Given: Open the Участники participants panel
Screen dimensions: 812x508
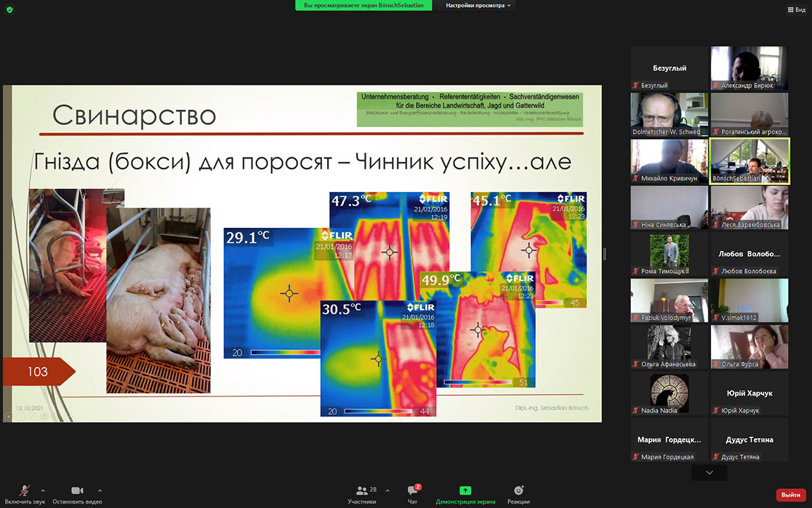Looking at the screenshot, I should [362, 495].
